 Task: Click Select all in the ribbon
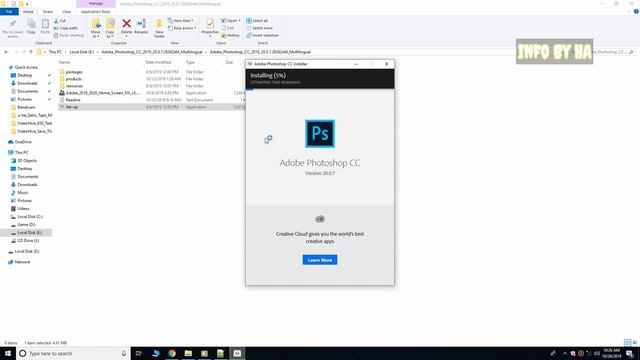[257, 20]
